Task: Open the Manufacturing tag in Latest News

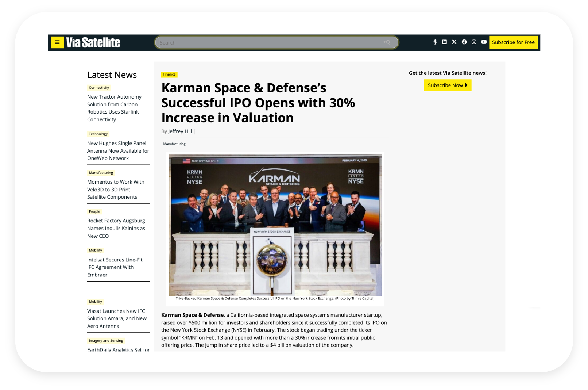Action: click(x=101, y=173)
